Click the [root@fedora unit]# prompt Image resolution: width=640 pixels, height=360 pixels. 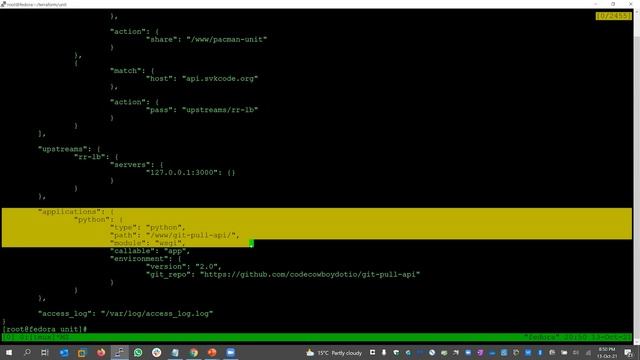(44, 329)
